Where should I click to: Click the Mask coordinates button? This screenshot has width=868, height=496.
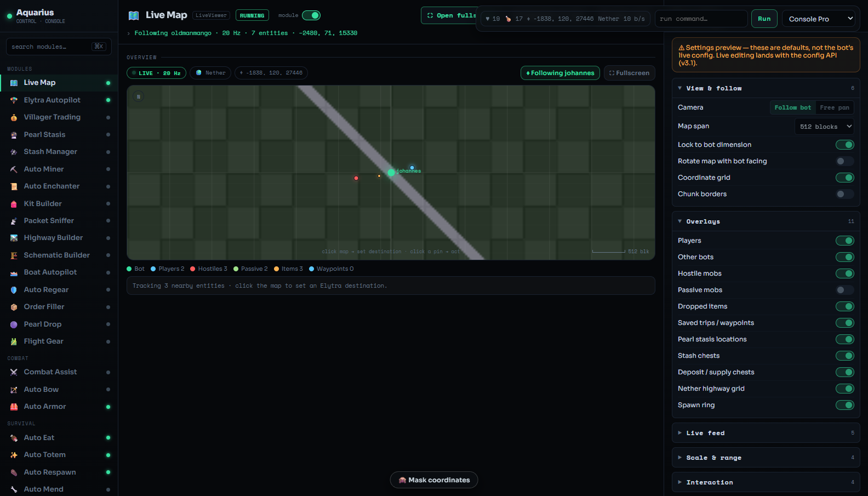tap(434, 480)
